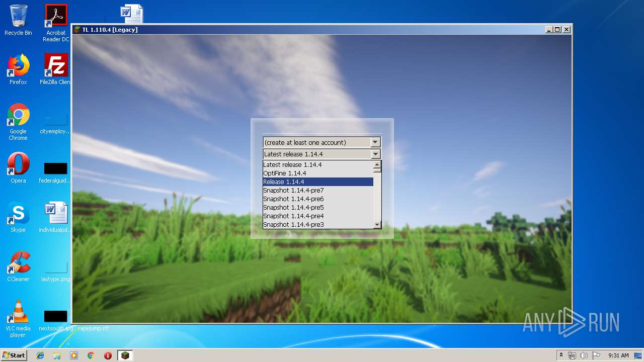The width and height of the screenshot is (644, 362).
Task: Click the TL window title bar icon
Action: click(77, 30)
